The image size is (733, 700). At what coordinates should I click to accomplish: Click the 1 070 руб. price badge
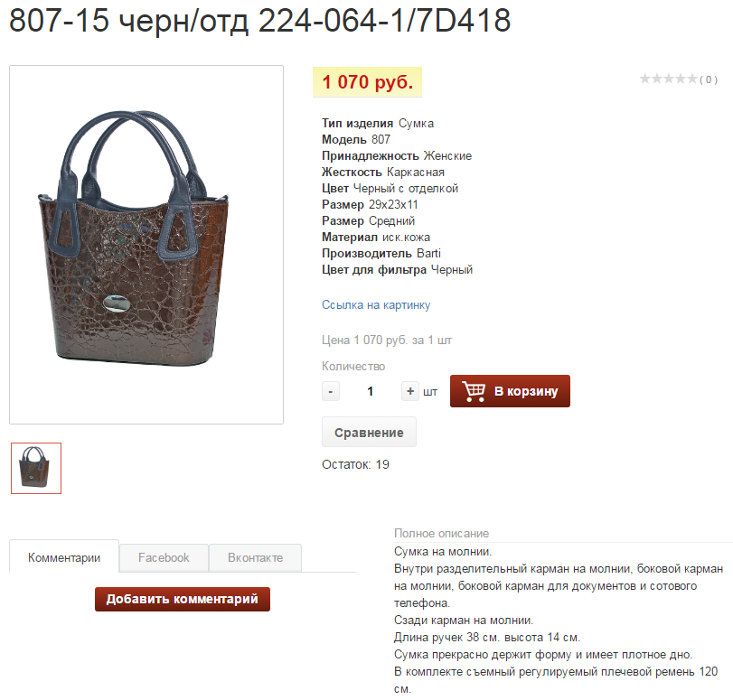(x=368, y=82)
